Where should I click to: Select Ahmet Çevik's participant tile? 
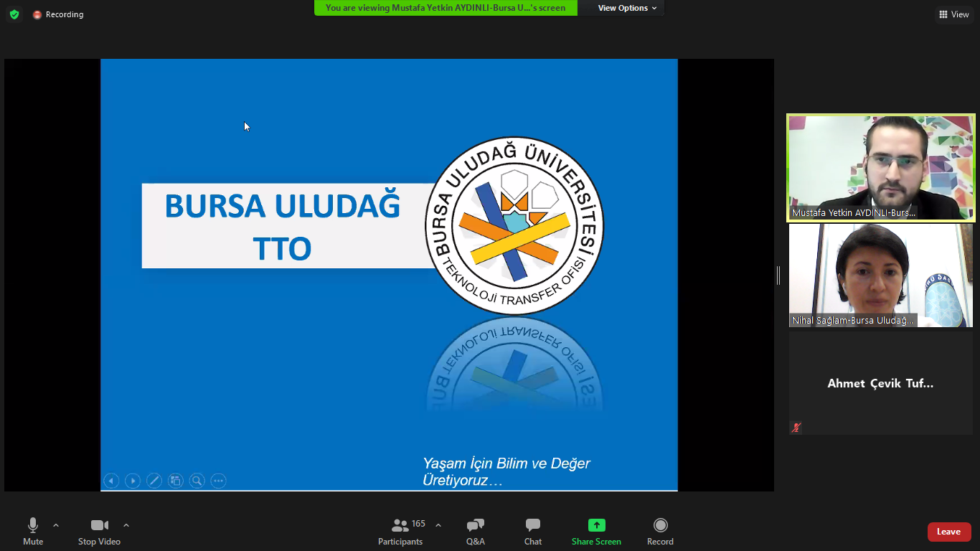coord(881,383)
